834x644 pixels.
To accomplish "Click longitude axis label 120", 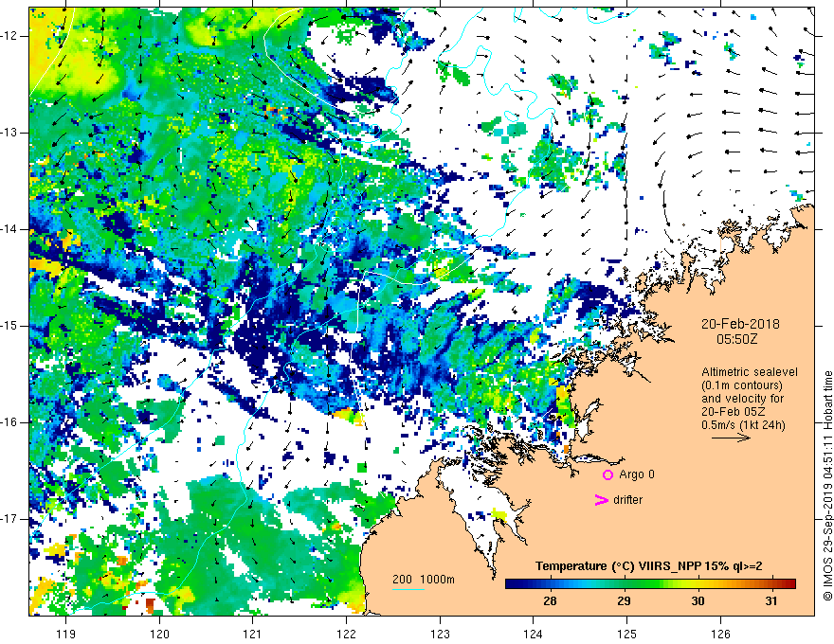I will point(159,634).
